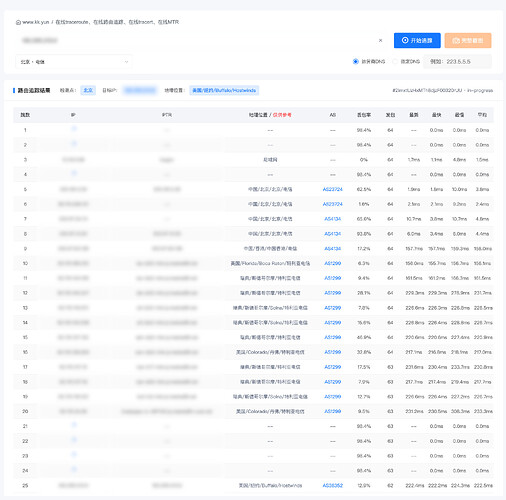The width and height of the screenshot is (506, 500).
Task: Select the 运营商DNS radio option
Action: pyautogui.click(x=355, y=61)
